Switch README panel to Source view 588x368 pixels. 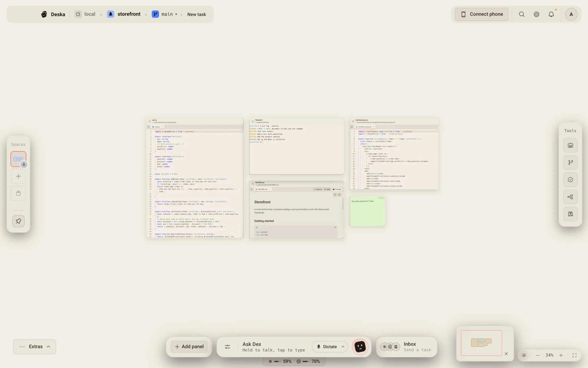(x=318, y=189)
